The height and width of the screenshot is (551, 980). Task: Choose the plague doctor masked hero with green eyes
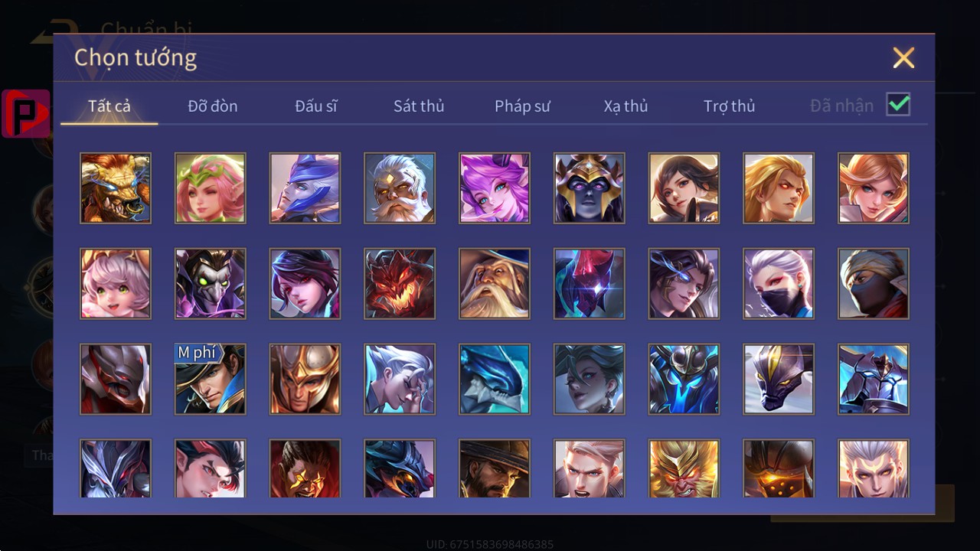point(211,283)
